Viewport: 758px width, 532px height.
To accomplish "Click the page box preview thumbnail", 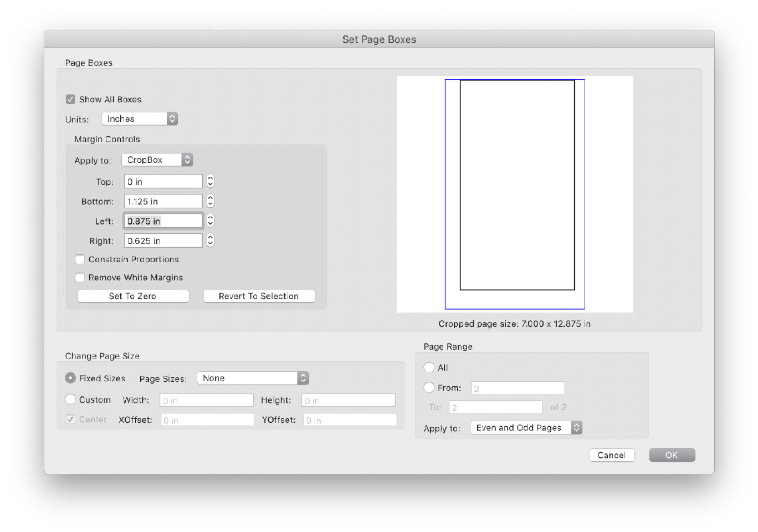I will click(x=515, y=194).
